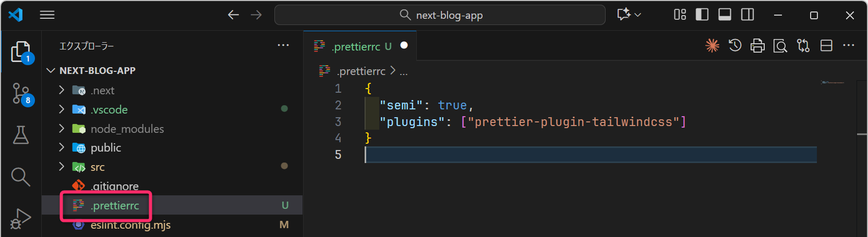The width and height of the screenshot is (868, 237).
Task: Click the next-blog-app command center search box
Action: pyautogui.click(x=440, y=15)
